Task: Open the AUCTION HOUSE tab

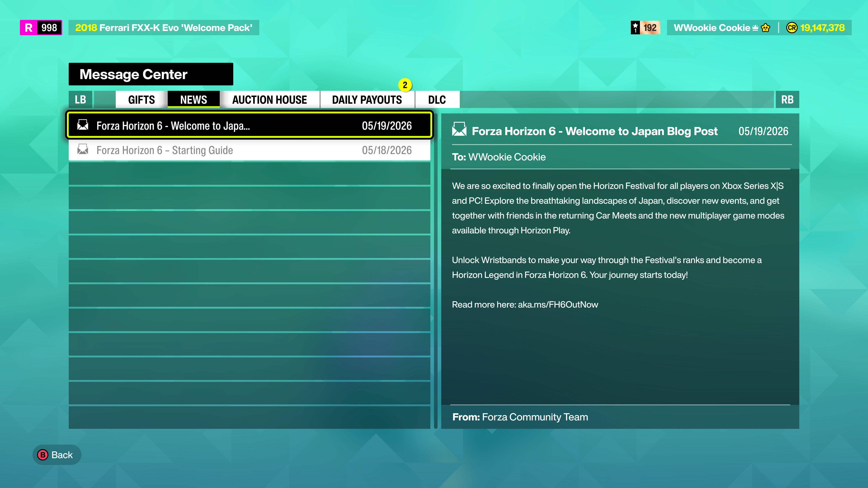Action: tap(270, 99)
